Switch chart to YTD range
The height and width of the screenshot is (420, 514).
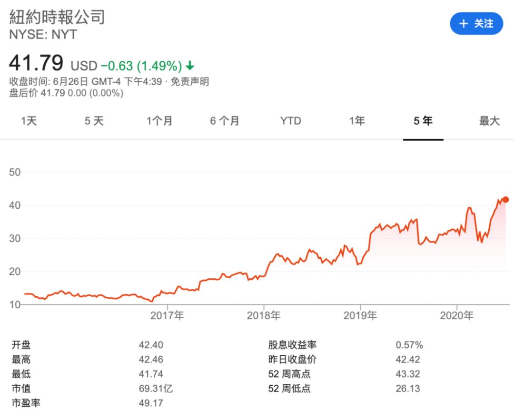[290, 121]
